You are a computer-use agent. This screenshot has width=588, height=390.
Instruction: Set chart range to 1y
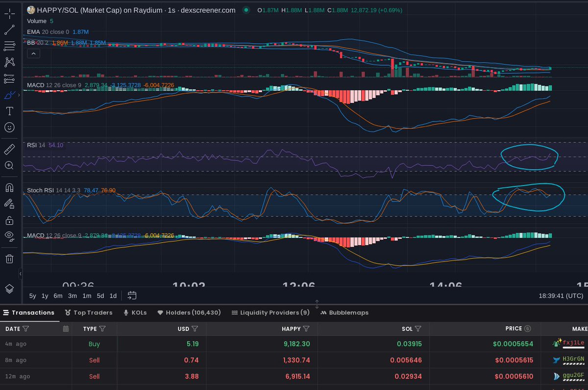coord(45,296)
